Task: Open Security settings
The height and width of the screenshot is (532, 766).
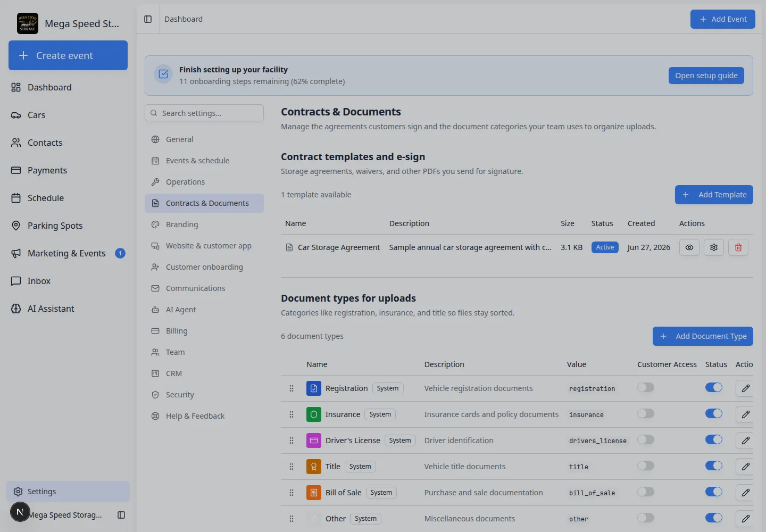Action: pos(204,395)
